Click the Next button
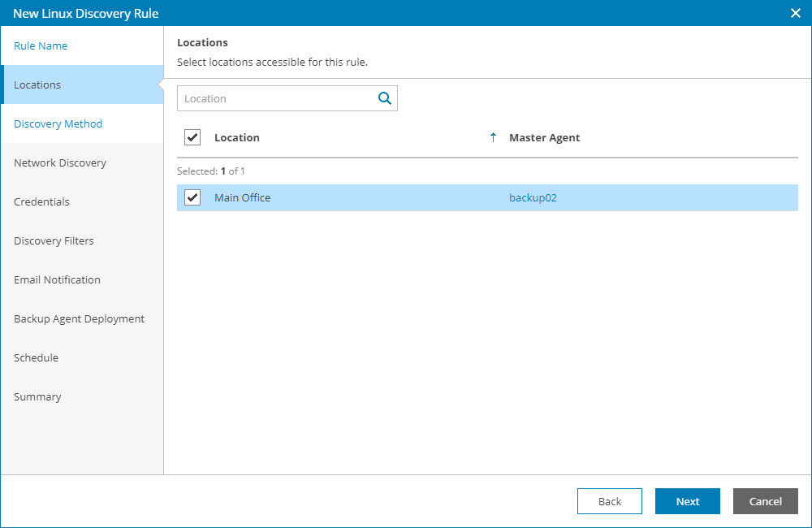 687,501
